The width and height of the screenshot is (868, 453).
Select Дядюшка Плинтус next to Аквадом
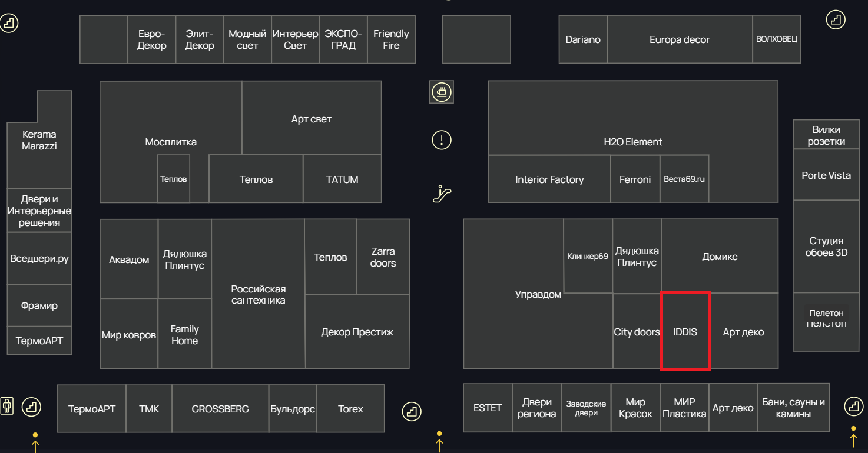click(x=184, y=259)
